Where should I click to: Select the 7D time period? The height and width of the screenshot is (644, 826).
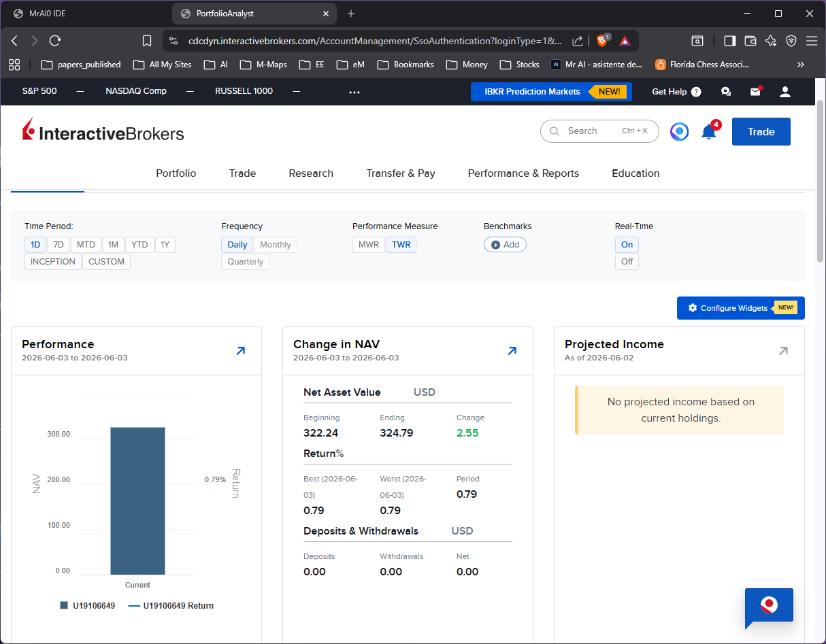59,245
